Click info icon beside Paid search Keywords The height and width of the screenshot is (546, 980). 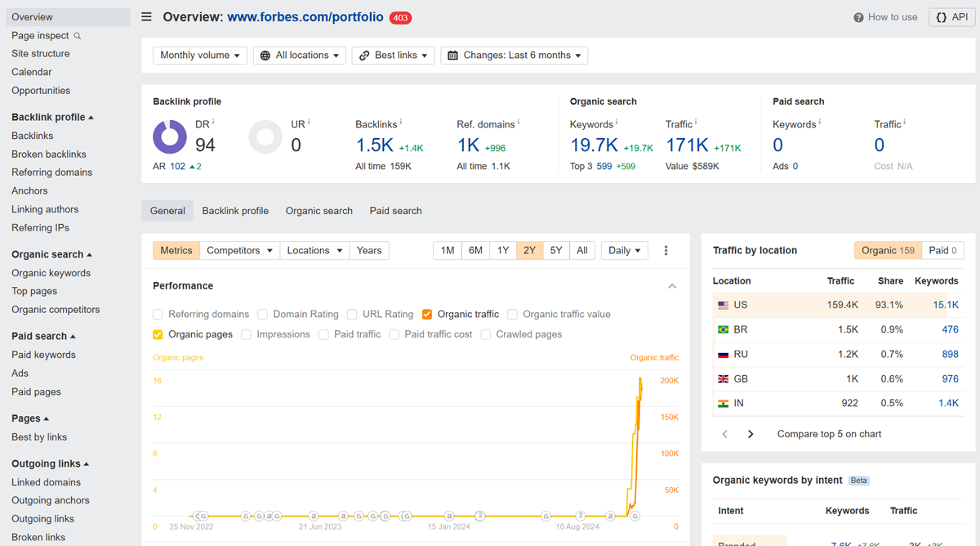click(819, 123)
